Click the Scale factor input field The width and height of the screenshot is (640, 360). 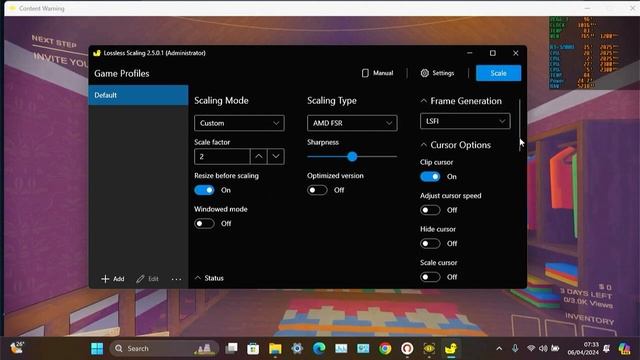(x=222, y=156)
